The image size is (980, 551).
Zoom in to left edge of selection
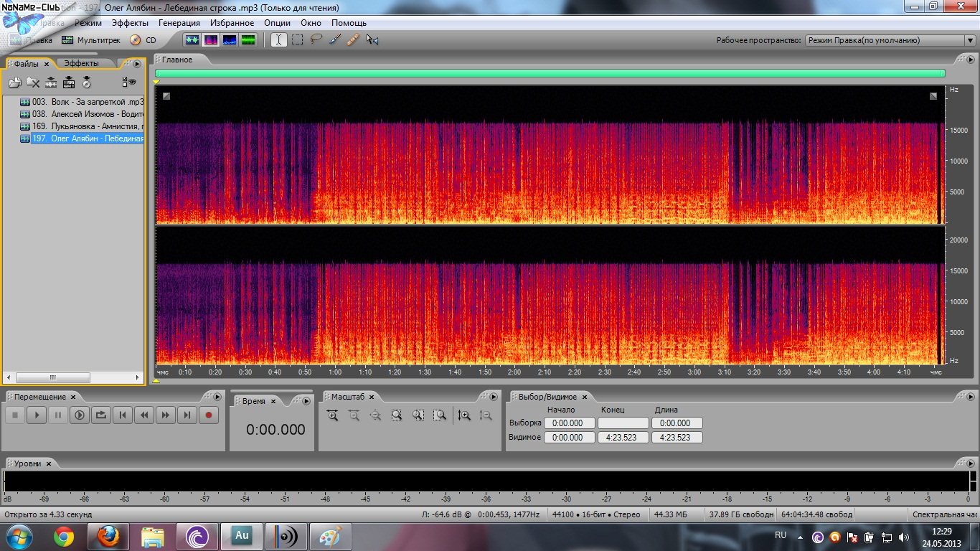pos(418,415)
